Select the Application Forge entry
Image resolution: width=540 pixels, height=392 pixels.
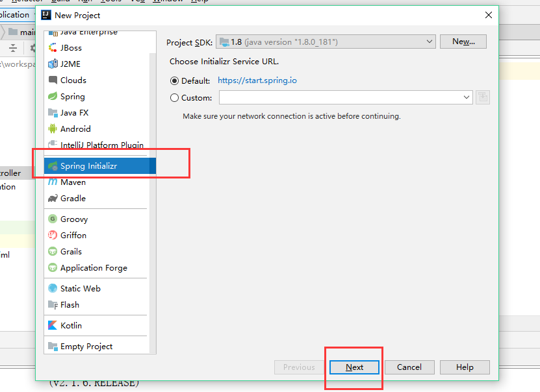pyautogui.click(x=97, y=268)
